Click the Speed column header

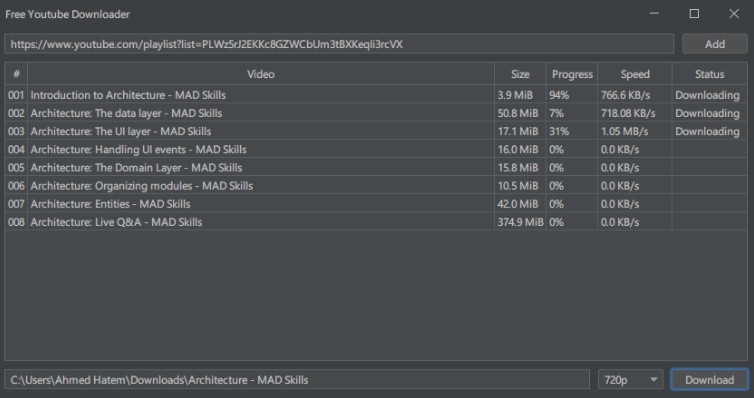coord(635,74)
